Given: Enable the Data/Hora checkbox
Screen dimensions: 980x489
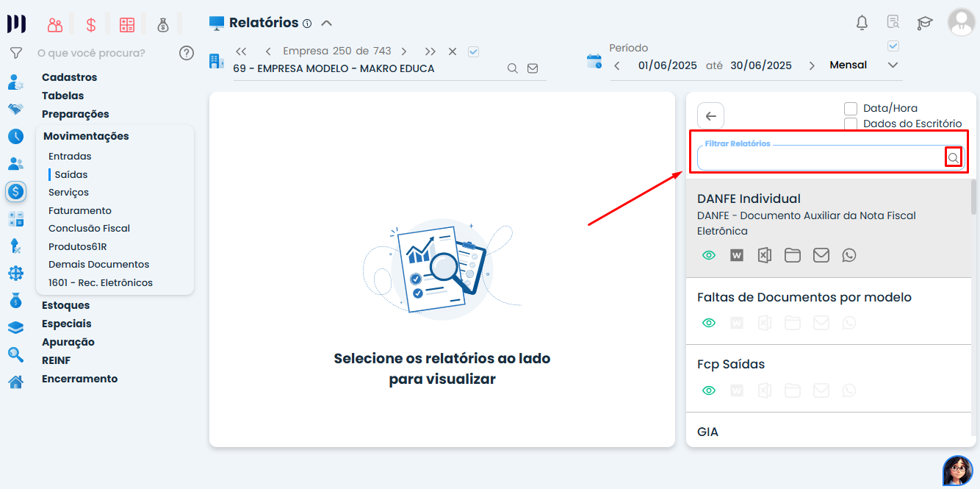Looking at the screenshot, I should pyautogui.click(x=851, y=107).
